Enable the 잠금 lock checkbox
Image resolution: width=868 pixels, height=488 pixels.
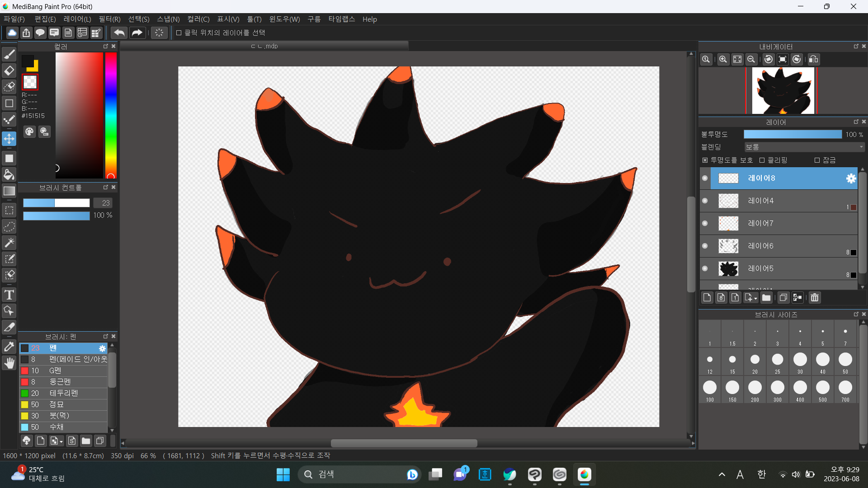click(x=817, y=160)
